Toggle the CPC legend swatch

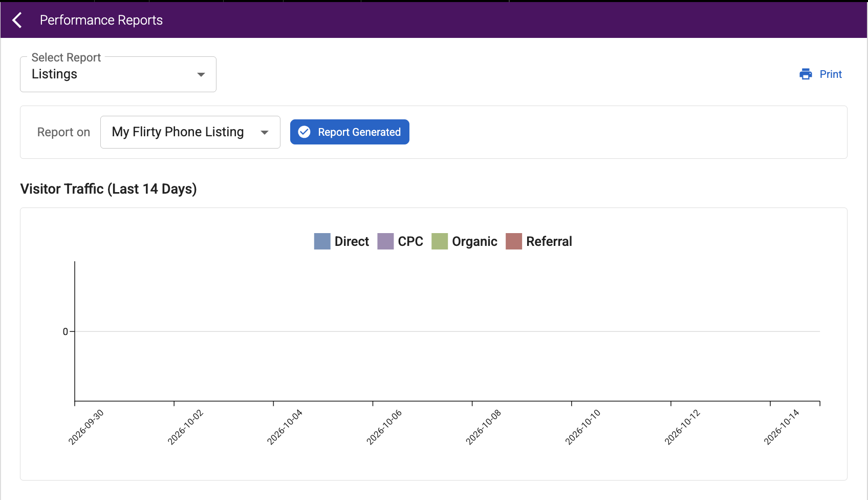(x=385, y=241)
